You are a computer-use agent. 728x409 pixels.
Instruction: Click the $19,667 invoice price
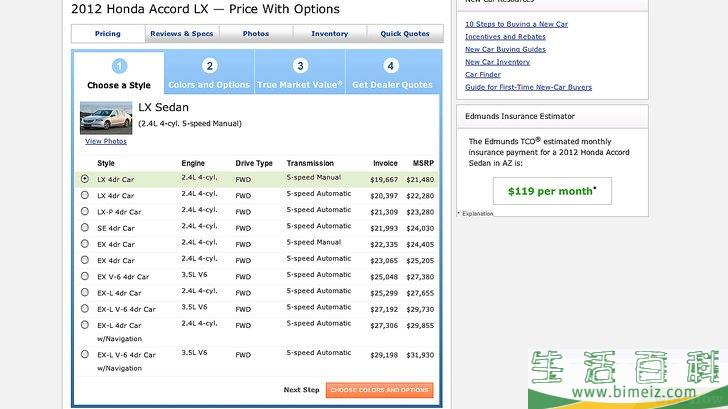pos(384,180)
